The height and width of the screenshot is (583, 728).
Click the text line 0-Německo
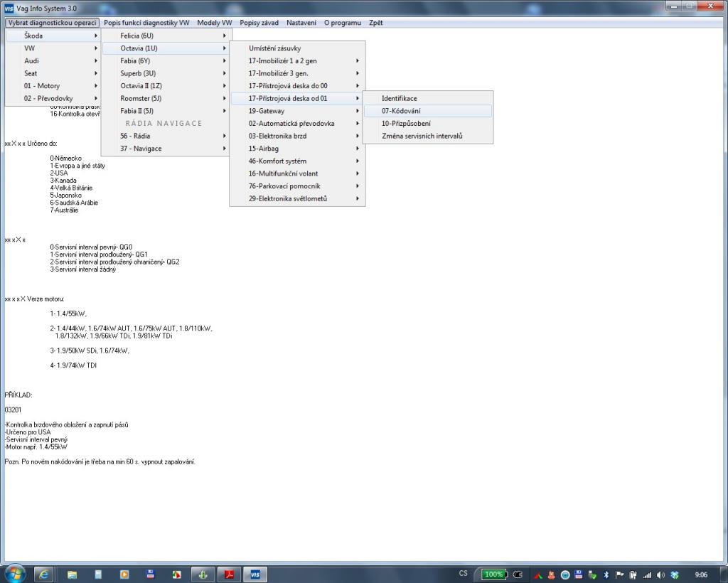click(66, 159)
